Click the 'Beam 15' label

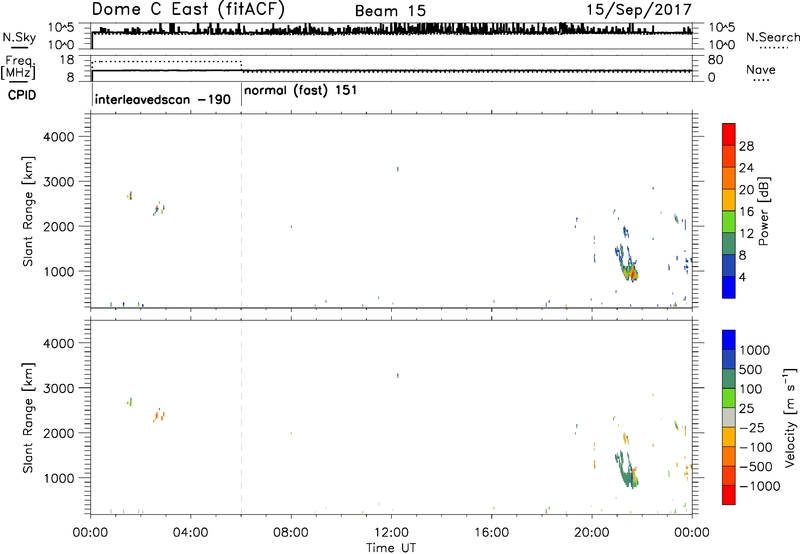[x=390, y=11]
